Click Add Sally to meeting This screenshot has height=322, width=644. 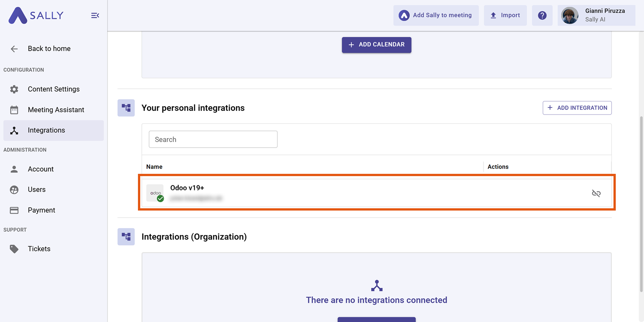point(436,15)
